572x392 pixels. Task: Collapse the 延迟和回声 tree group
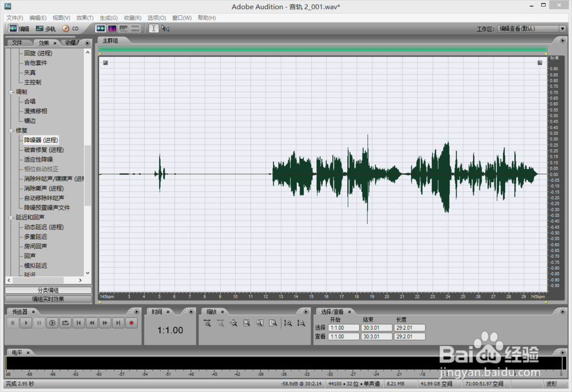coord(10,218)
